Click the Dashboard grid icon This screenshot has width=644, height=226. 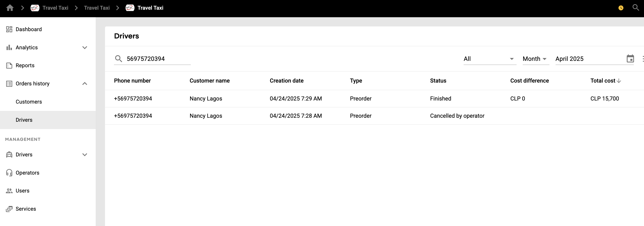click(x=9, y=29)
